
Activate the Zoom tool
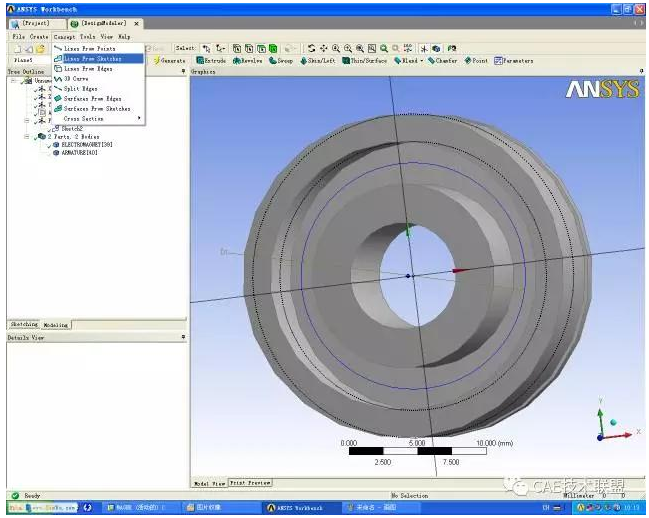pos(336,48)
